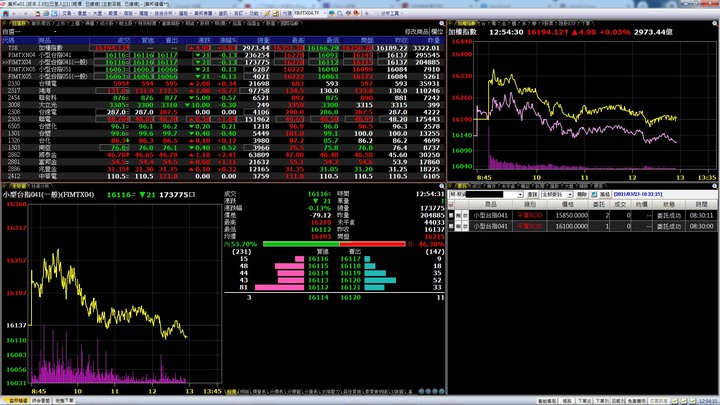Click the refresh icon beside the printer

(54, 14)
